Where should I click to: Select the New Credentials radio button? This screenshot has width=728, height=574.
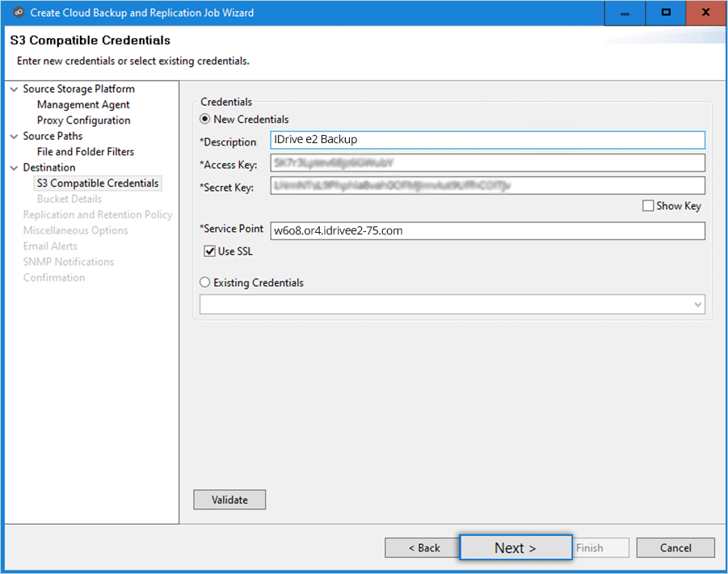pyautogui.click(x=205, y=120)
